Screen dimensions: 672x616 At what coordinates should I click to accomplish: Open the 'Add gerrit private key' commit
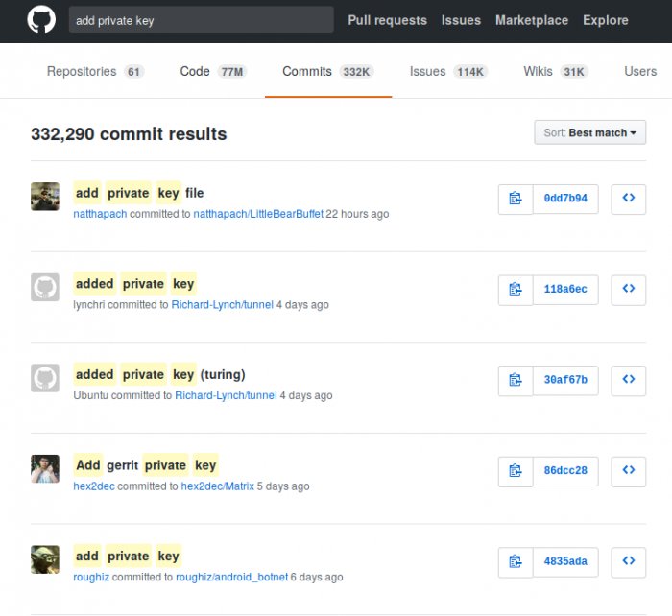146,465
